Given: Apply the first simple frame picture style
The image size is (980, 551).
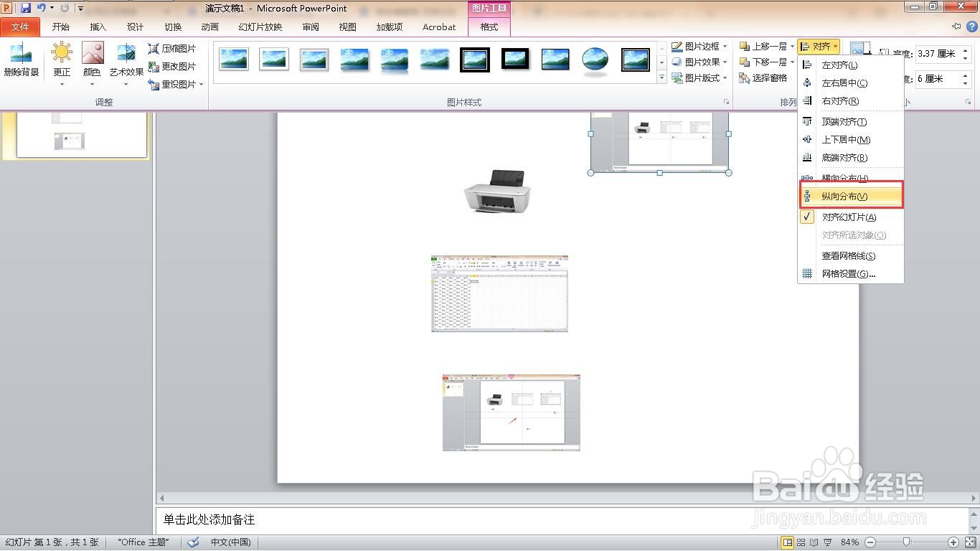Looking at the screenshot, I should pyautogui.click(x=234, y=60).
